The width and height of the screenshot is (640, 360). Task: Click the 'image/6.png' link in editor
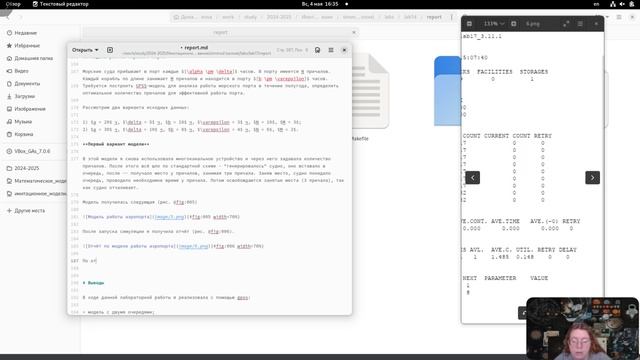point(193,246)
